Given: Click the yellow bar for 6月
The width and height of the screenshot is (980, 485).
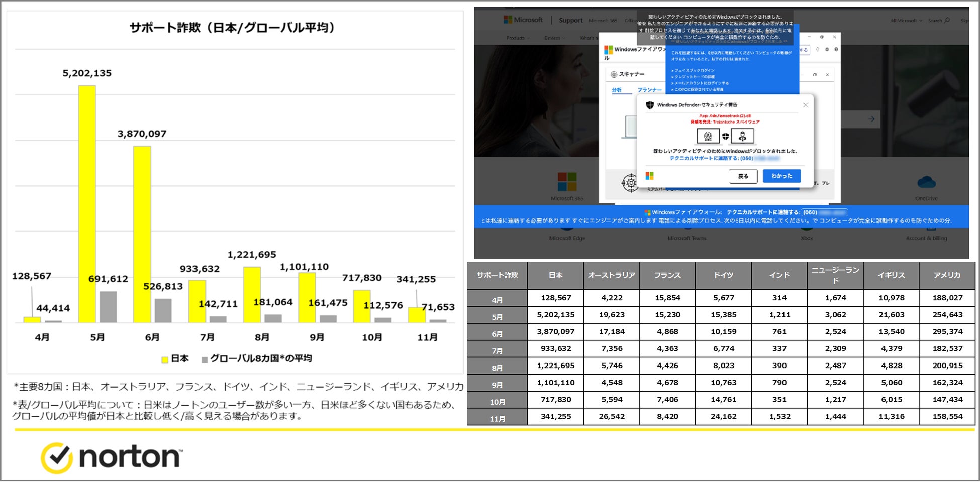Looking at the screenshot, I should click(x=142, y=234).
